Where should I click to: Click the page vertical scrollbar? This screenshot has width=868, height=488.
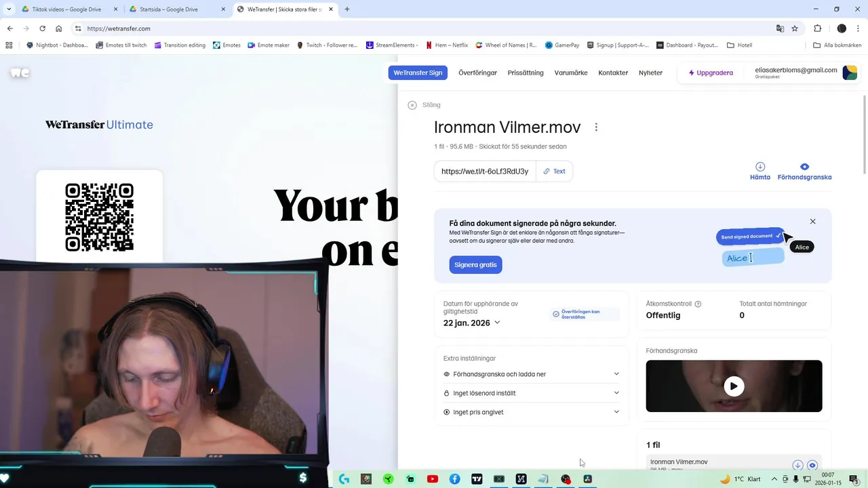pos(865,136)
